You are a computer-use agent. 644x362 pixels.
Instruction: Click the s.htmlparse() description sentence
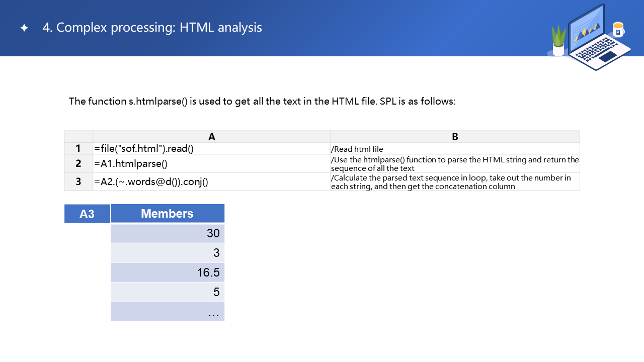[262, 101]
